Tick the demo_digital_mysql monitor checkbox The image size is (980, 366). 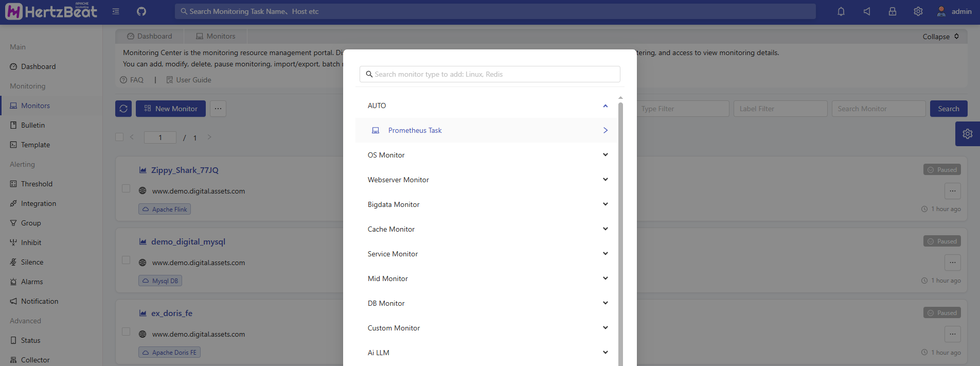[126, 260]
